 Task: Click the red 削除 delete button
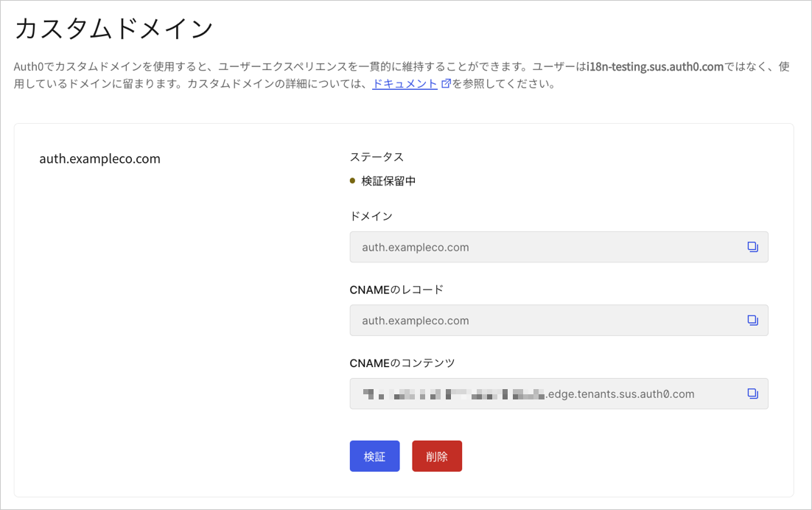437,455
